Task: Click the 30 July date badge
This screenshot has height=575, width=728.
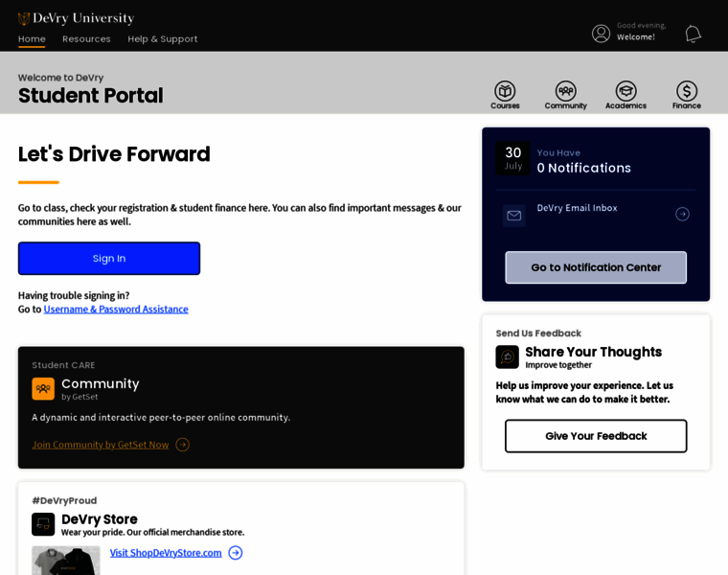Action: tap(513, 158)
